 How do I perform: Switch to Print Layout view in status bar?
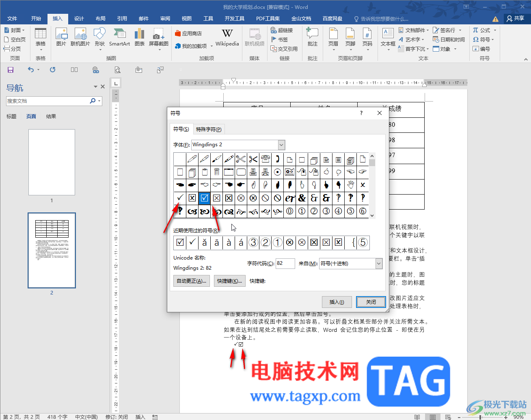[x=433, y=417]
